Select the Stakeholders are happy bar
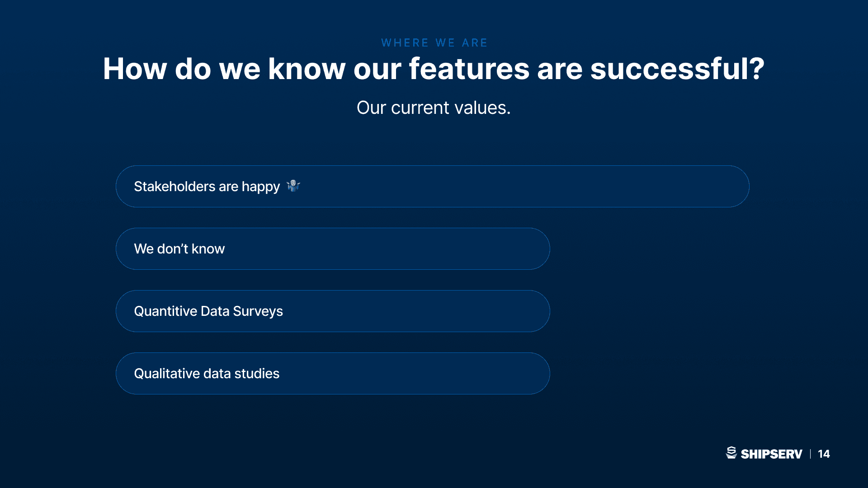 pyautogui.click(x=433, y=187)
